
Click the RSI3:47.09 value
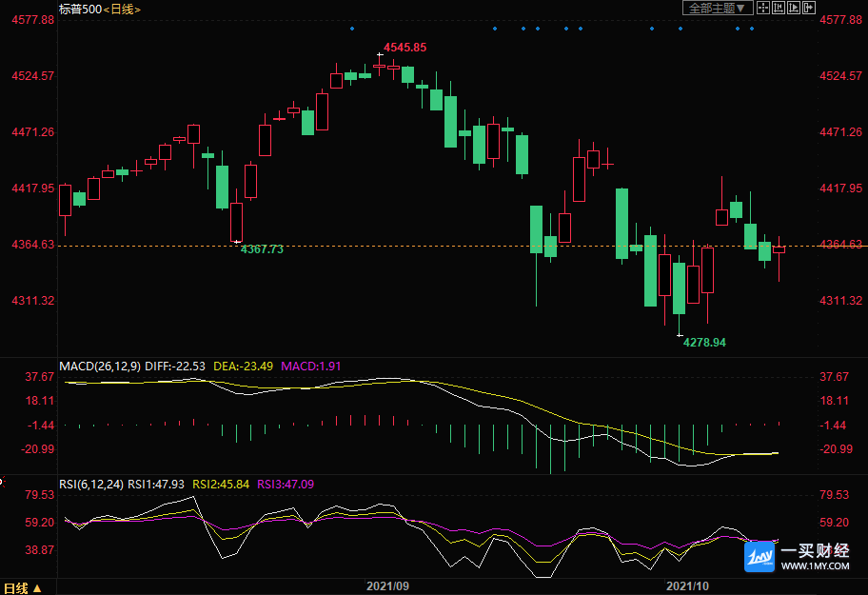pyautogui.click(x=286, y=485)
